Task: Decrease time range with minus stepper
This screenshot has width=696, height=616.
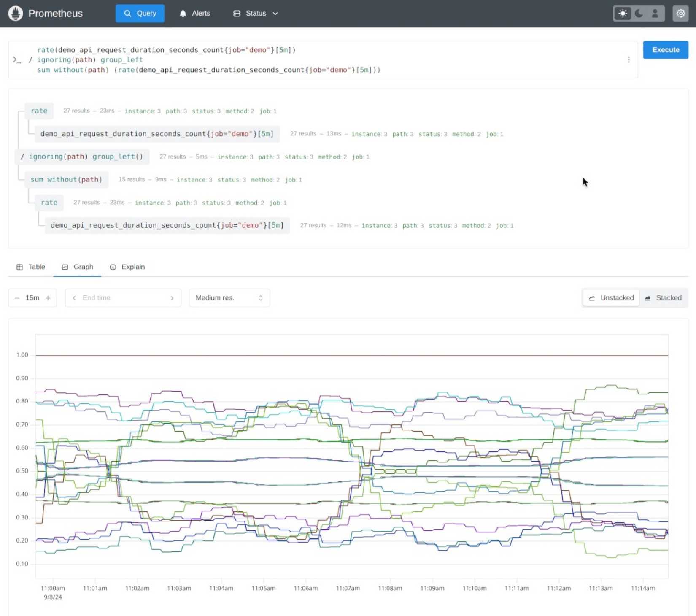Action: 16,297
